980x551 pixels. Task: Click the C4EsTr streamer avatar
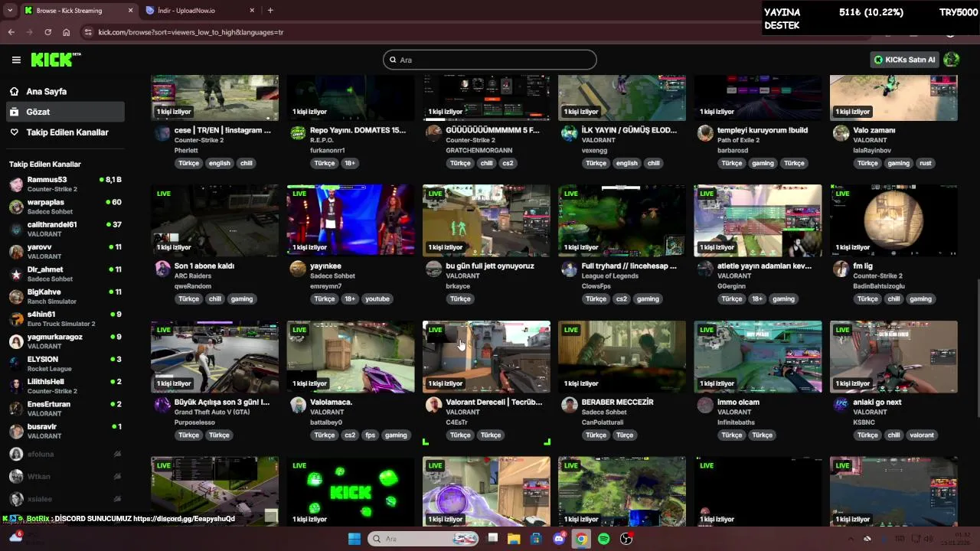(x=433, y=405)
